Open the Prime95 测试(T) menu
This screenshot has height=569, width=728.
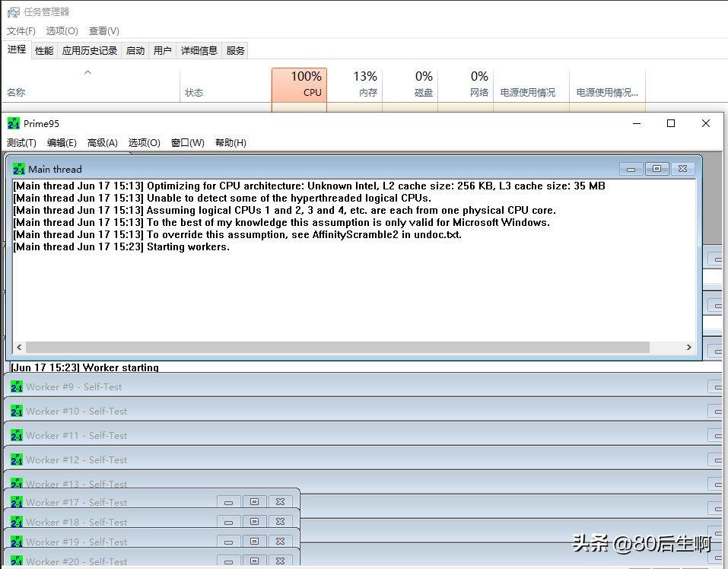click(x=21, y=142)
